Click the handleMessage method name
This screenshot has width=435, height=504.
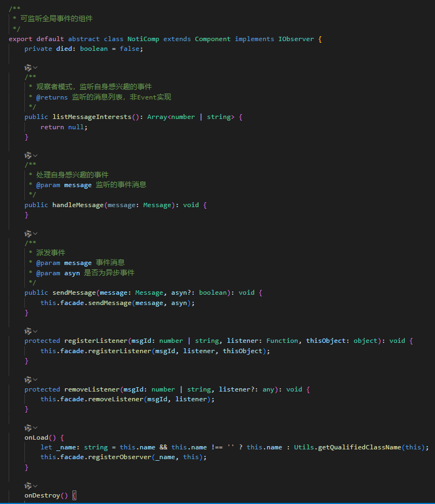coord(78,205)
